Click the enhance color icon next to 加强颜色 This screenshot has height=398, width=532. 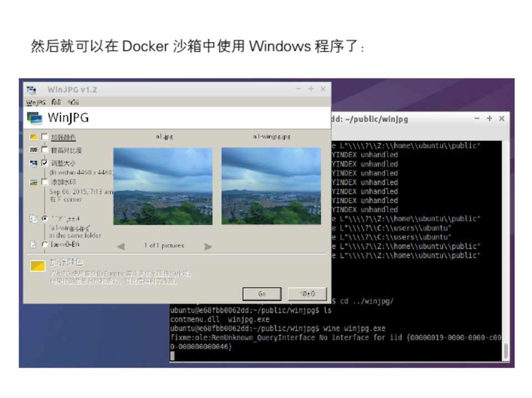tap(34, 137)
